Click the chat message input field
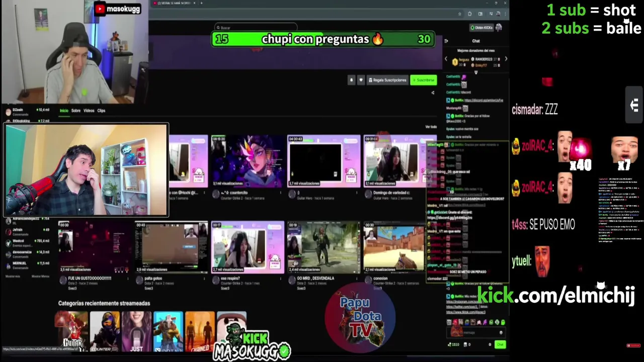The width and height of the screenshot is (644, 362). [475, 332]
